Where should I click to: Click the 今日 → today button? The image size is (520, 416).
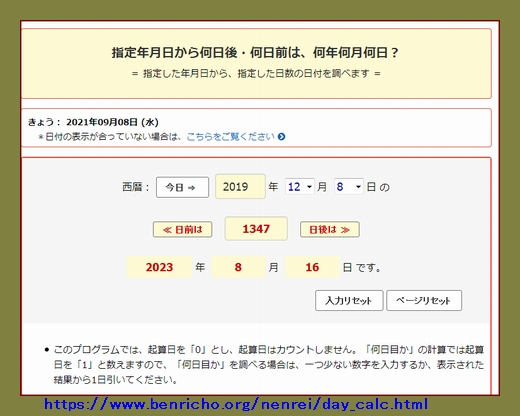click(x=182, y=187)
